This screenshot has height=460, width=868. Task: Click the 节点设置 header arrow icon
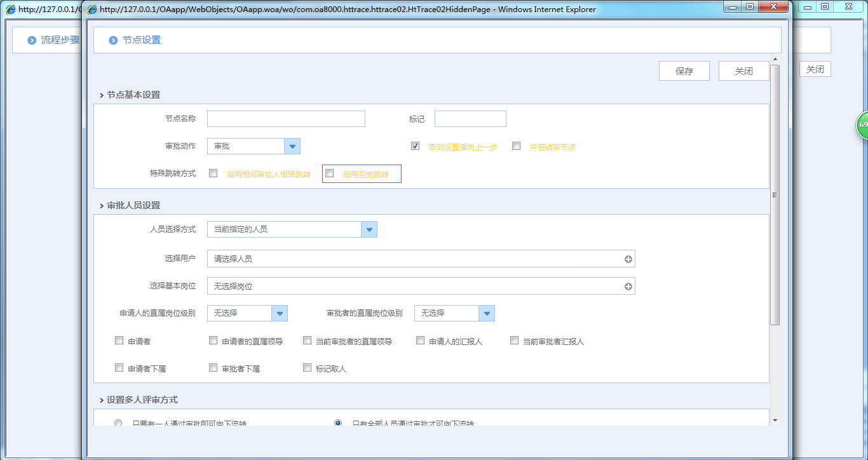click(113, 40)
